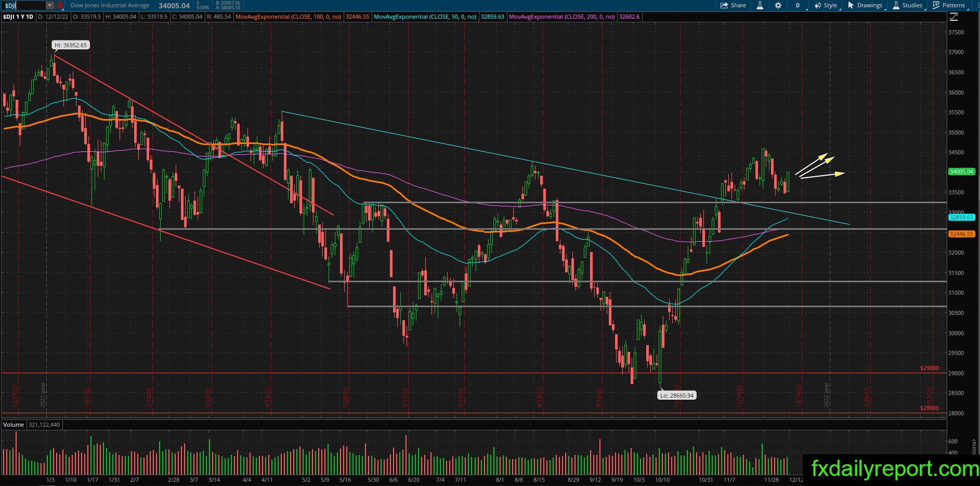Screen dimensions: 980x486
Task: Open the flask (thinkScript) icon beside Share
Action: click(760, 5)
